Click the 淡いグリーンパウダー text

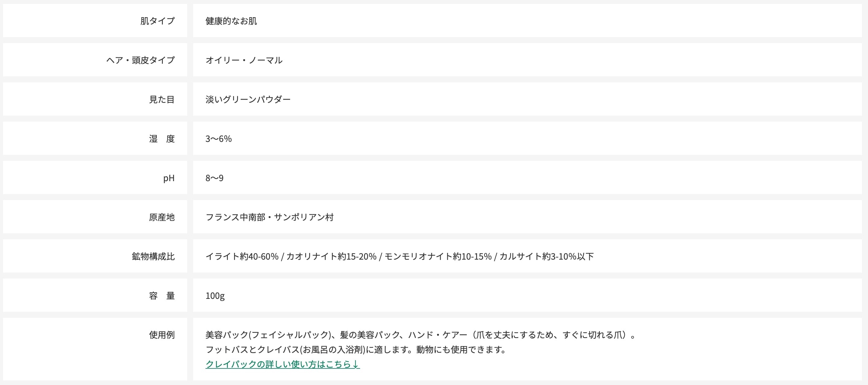(248, 99)
